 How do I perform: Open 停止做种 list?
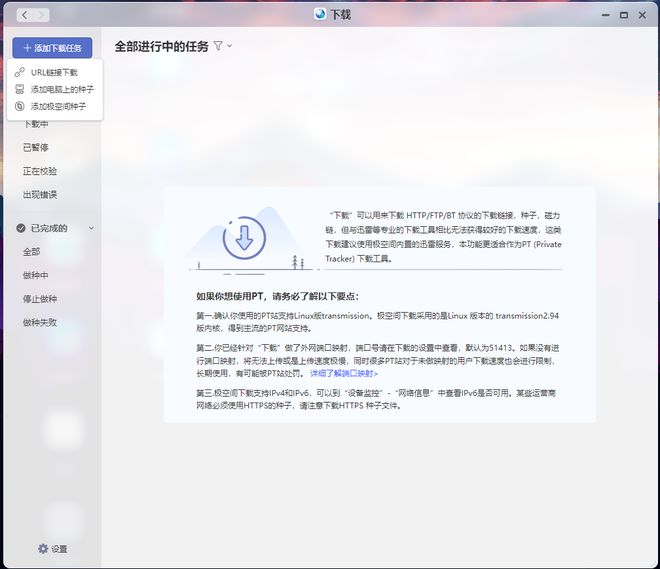click(40, 299)
